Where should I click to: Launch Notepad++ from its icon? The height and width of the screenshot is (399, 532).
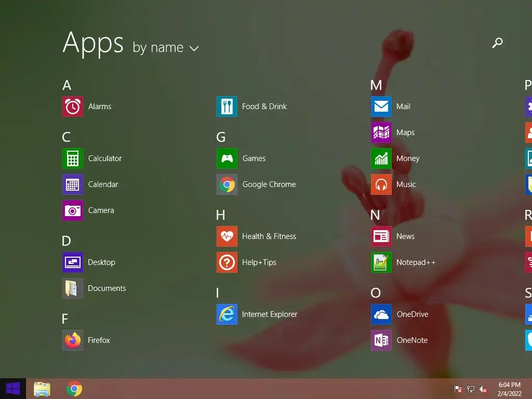(x=381, y=262)
